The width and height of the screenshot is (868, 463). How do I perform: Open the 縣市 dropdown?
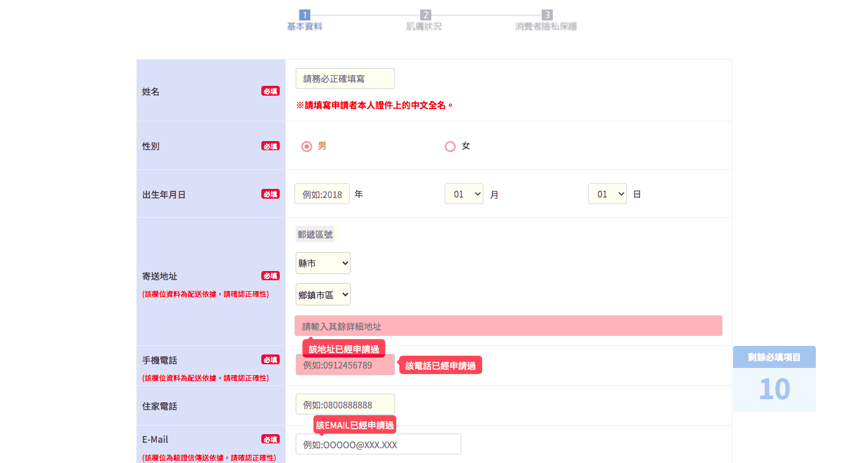coord(323,263)
